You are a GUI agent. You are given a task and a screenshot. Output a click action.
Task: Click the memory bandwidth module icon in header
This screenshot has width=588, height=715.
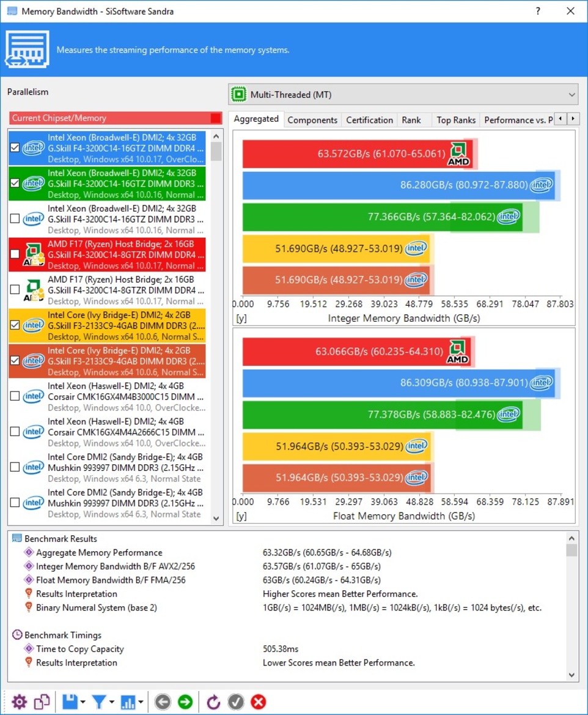[28, 50]
